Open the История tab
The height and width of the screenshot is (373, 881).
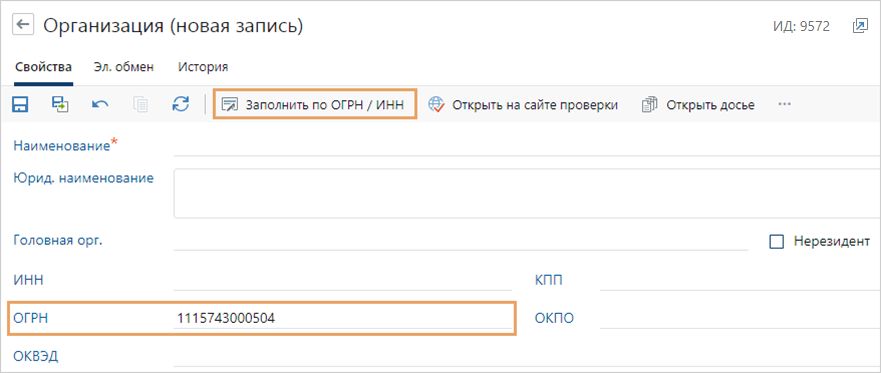click(x=203, y=67)
